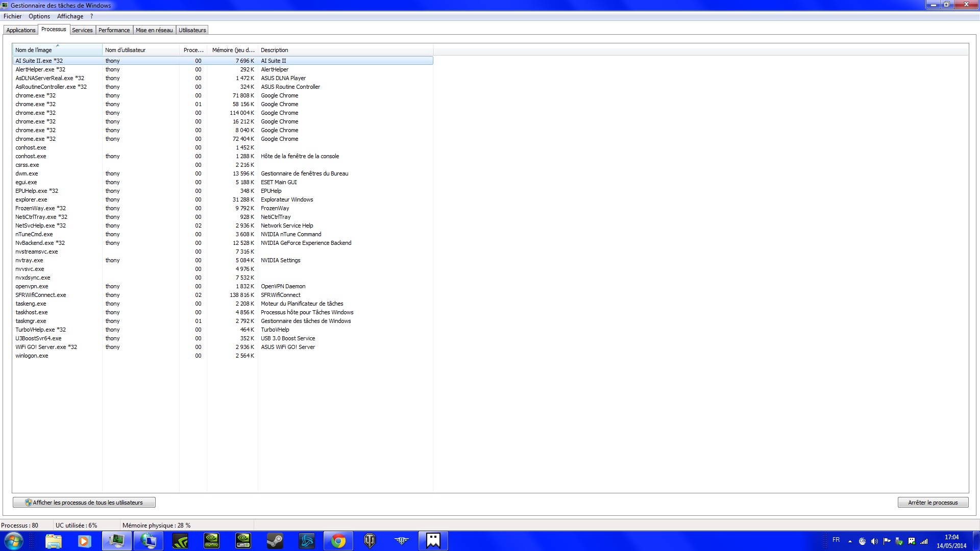
Task: Select the dwm.exe process row
Action: [x=223, y=173]
